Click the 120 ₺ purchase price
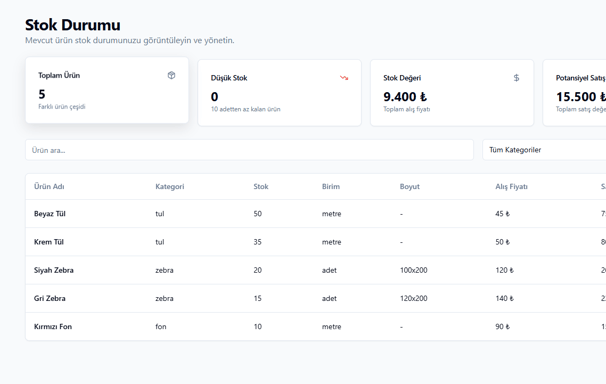The image size is (606, 384). tap(504, 270)
